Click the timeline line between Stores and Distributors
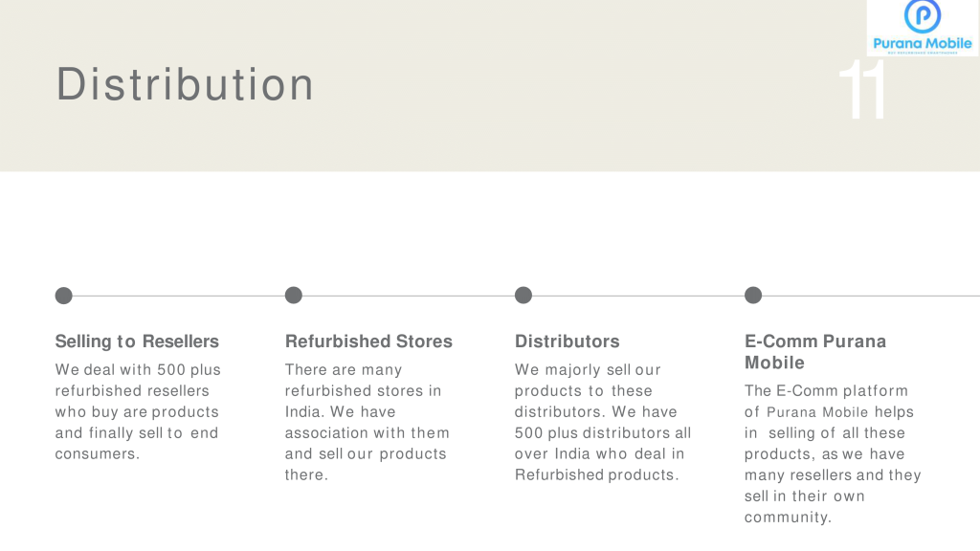Image resolution: width=980 pixels, height=551 pixels. (409, 296)
